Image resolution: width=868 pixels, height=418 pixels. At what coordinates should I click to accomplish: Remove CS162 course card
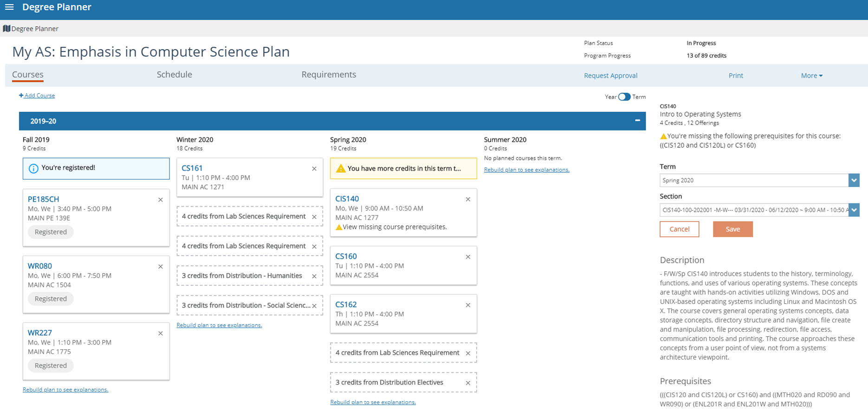[468, 305]
